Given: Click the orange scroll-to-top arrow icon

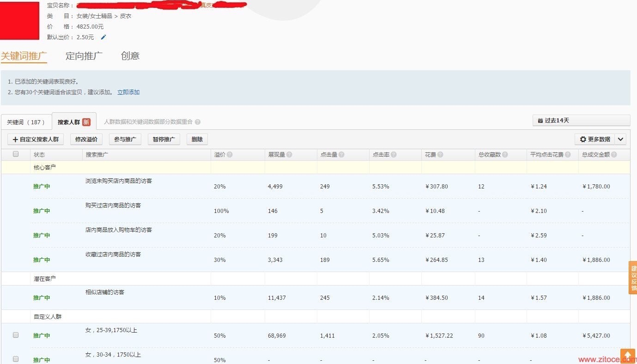Looking at the screenshot, I should (627, 356).
